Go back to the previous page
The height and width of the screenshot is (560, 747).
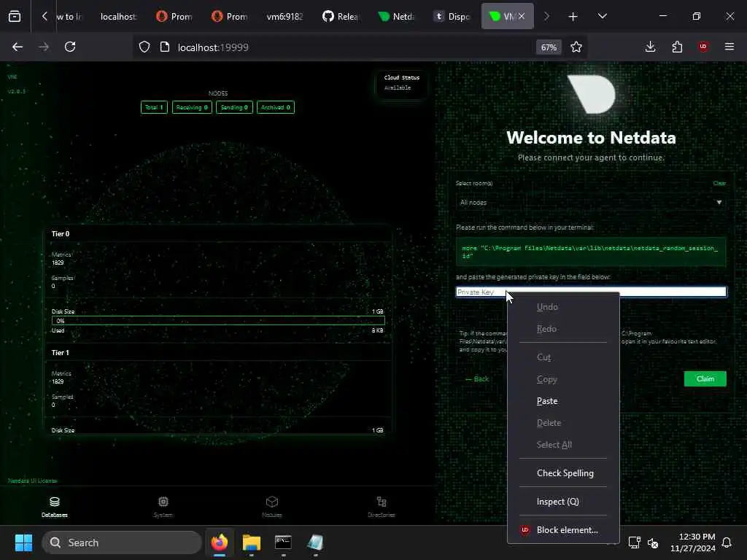[x=18, y=47]
